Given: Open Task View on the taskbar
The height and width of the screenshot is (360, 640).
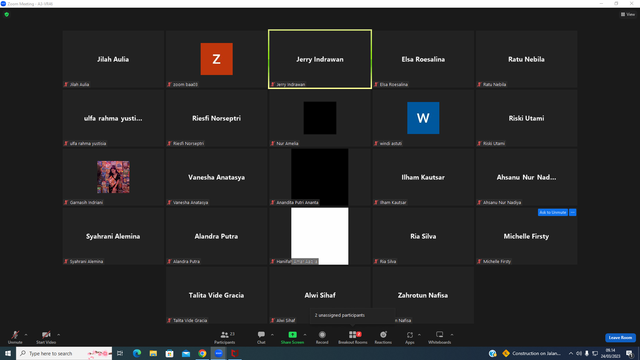Looking at the screenshot, I should click(x=120, y=353).
